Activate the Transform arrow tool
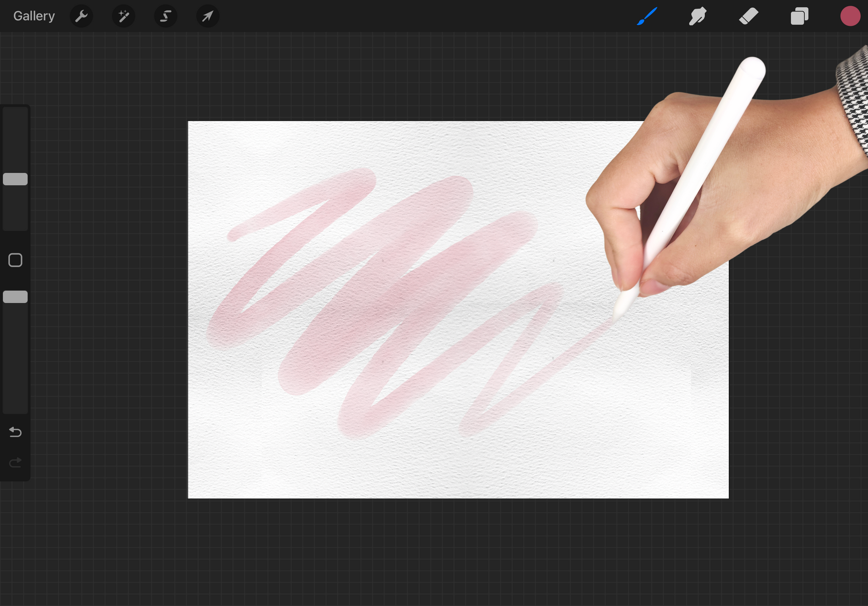 coord(207,16)
